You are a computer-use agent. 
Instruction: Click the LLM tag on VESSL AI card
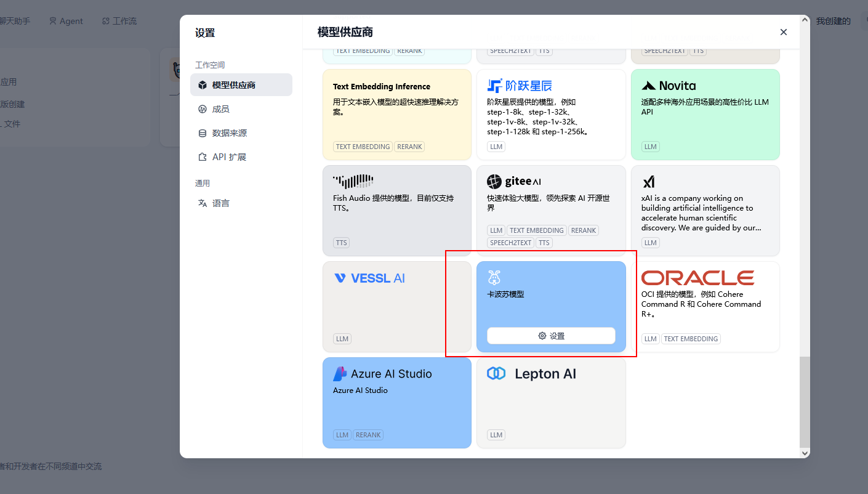342,339
